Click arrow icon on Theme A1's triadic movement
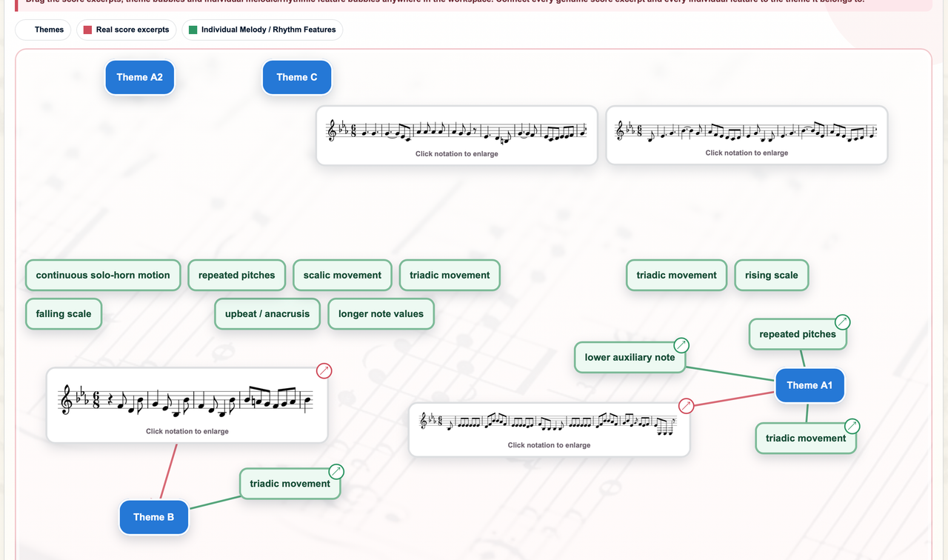The image size is (948, 560). pyautogui.click(x=852, y=426)
